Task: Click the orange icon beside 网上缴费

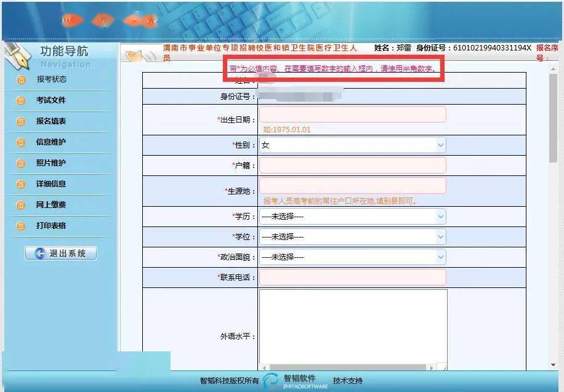Action: tap(21, 205)
